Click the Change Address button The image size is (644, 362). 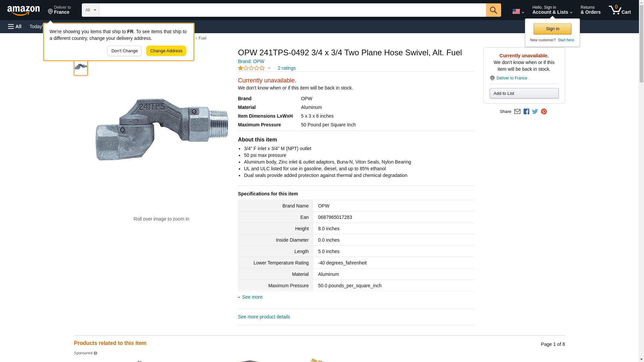click(166, 51)
